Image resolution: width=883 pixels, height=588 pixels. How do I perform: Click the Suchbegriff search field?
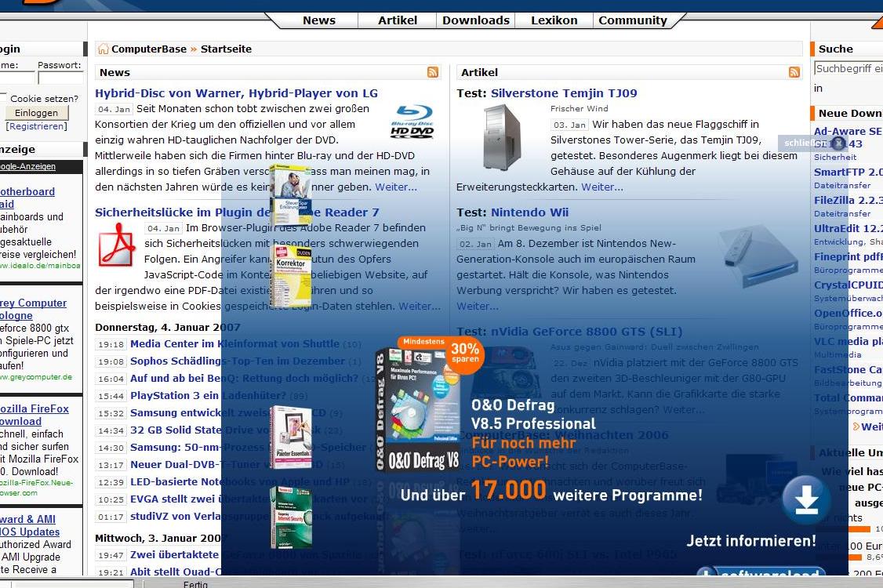[848, 69]
